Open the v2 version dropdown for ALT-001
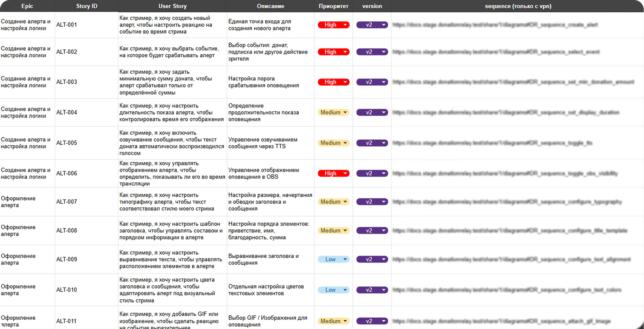 [x=372, y=25]
